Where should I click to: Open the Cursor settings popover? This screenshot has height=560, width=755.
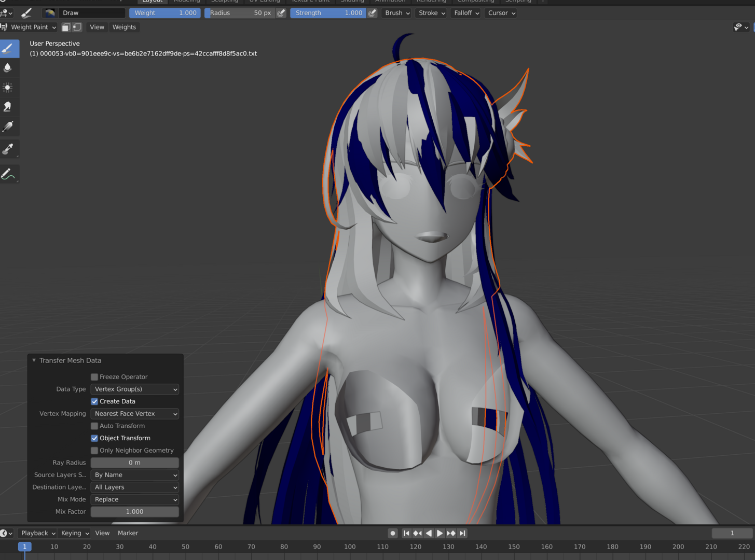tap(501, 13)
